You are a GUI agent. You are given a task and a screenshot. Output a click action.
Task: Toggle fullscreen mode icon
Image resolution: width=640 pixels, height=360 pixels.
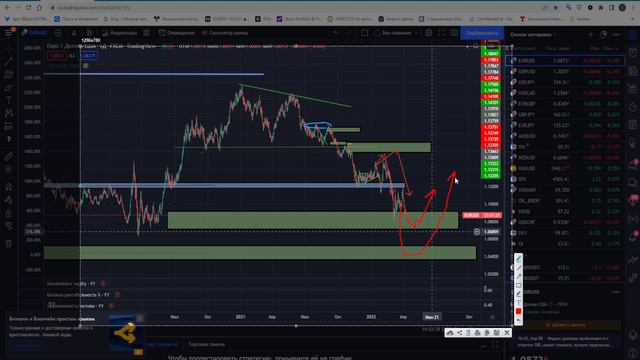(442, 33)
